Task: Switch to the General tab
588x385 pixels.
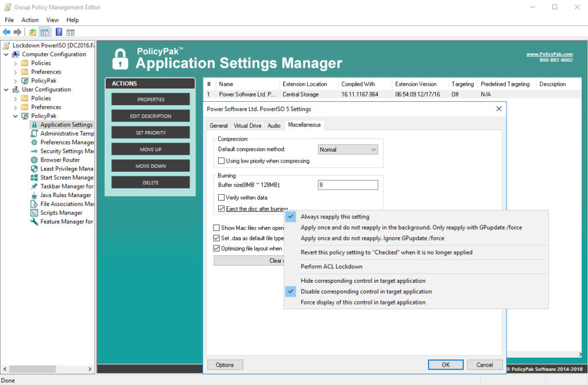Action: point(218,126)
